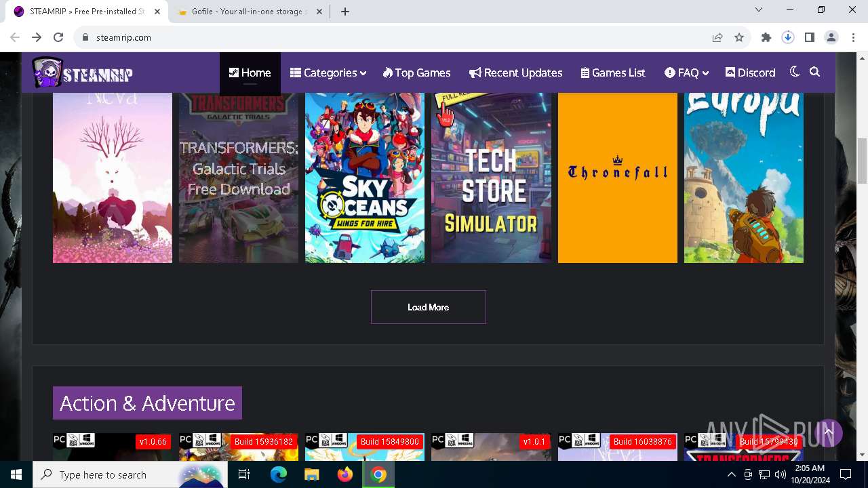Image resolution: width=868 pixels, height=488 pixels.
Task: Open Windows Start menu
Action: point(16,474)
